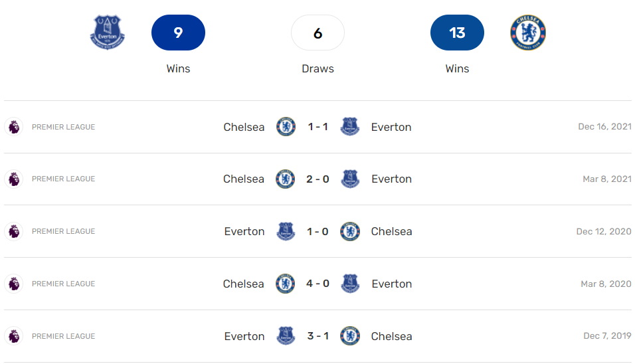The image size is (635, 364).
Task: Click Chelsea team name in Mar 8, 2020 match
Action: click(244, 284)
